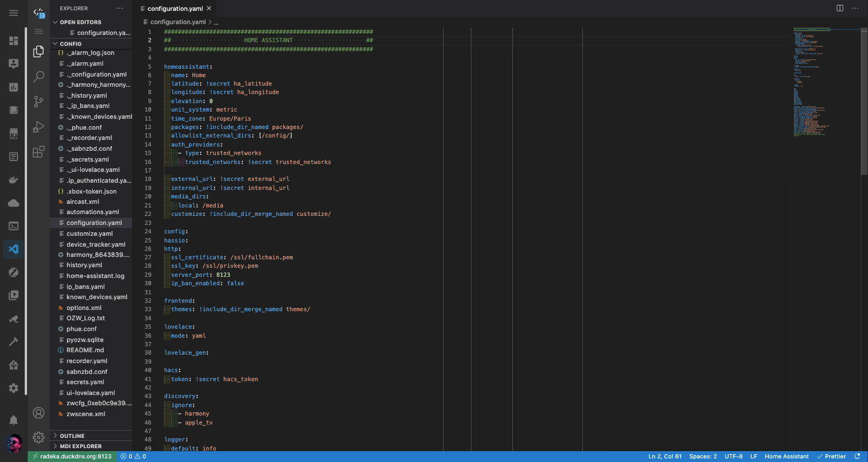This screenshot has height=462, width=868.
Task: Change indentation via Spaces: 2
Action: point(703,457)
